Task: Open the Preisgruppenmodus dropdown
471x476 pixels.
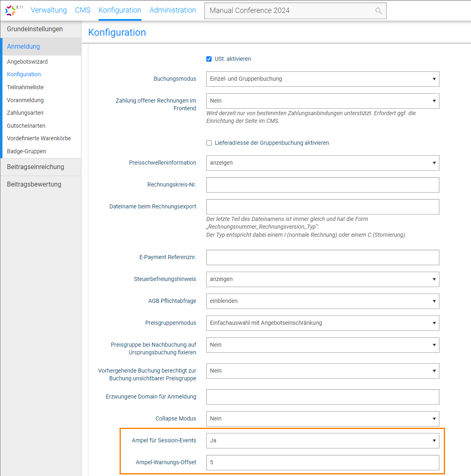Action: pos(322,323)
